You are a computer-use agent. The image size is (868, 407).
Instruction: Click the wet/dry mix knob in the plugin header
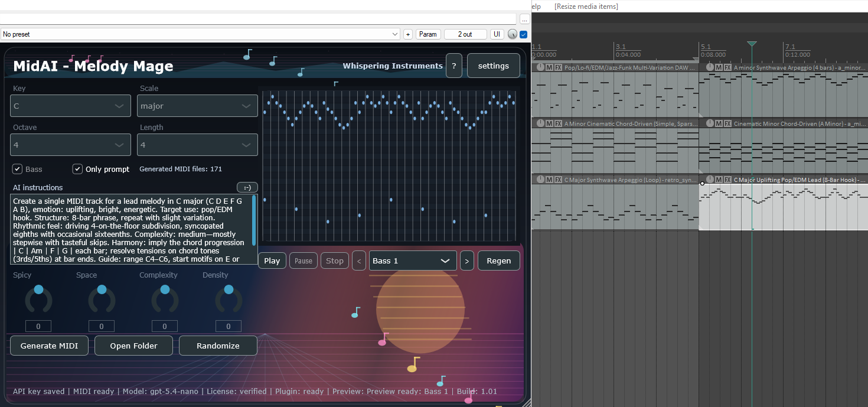[x=512, y=34]
